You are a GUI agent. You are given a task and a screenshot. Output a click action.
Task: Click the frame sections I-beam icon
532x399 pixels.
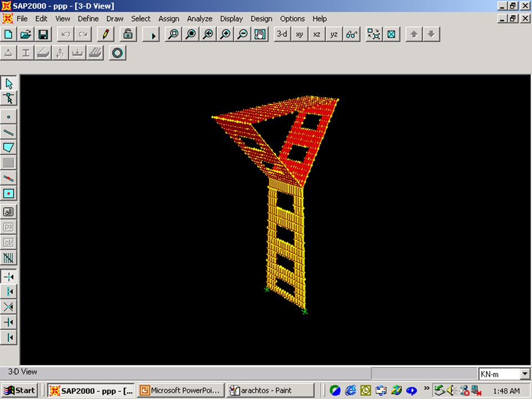click(x=26, y=53)
